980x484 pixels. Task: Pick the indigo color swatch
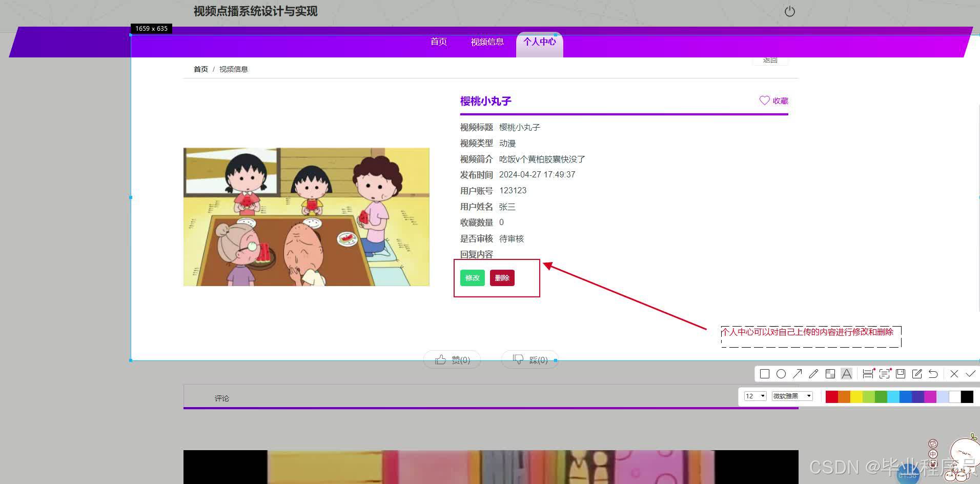click(918, 396)
